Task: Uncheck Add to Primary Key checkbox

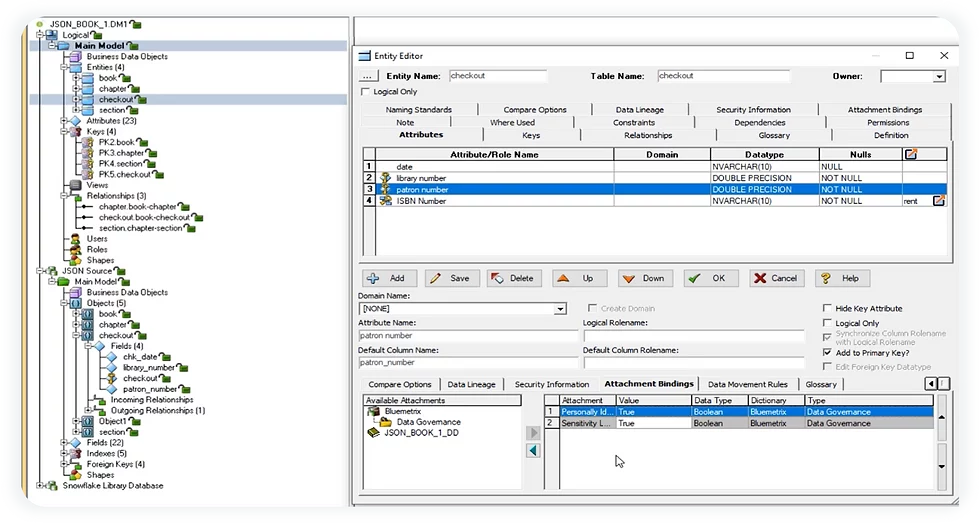Action: [x=827, y=352]
